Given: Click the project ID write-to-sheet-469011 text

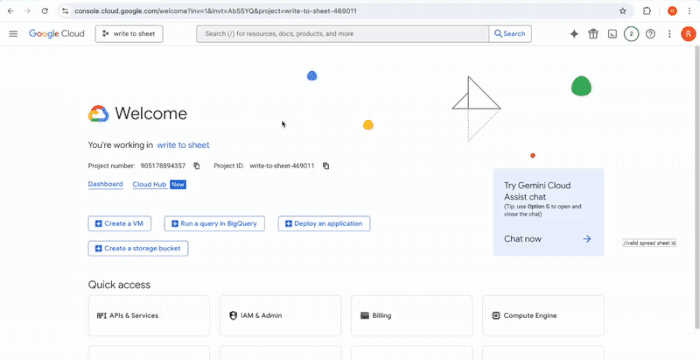Looking at the screenshot, I should [x=282, y=166].
